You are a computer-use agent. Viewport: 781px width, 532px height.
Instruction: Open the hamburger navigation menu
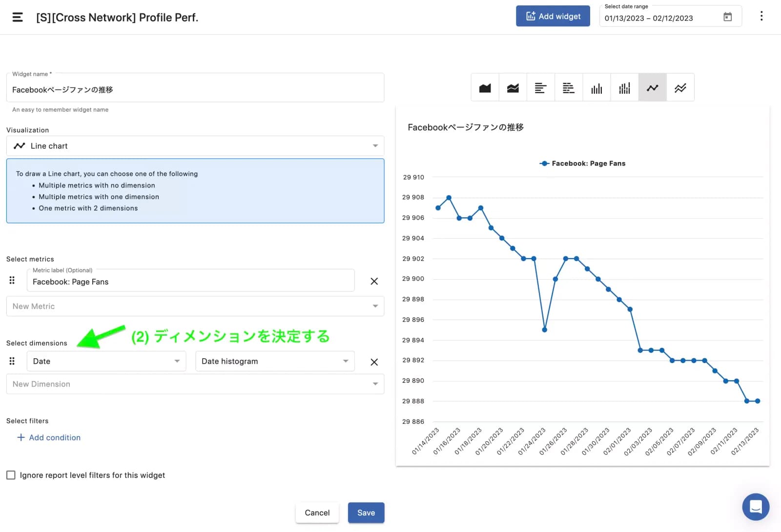pyautogui.click(x=18, y=18)
